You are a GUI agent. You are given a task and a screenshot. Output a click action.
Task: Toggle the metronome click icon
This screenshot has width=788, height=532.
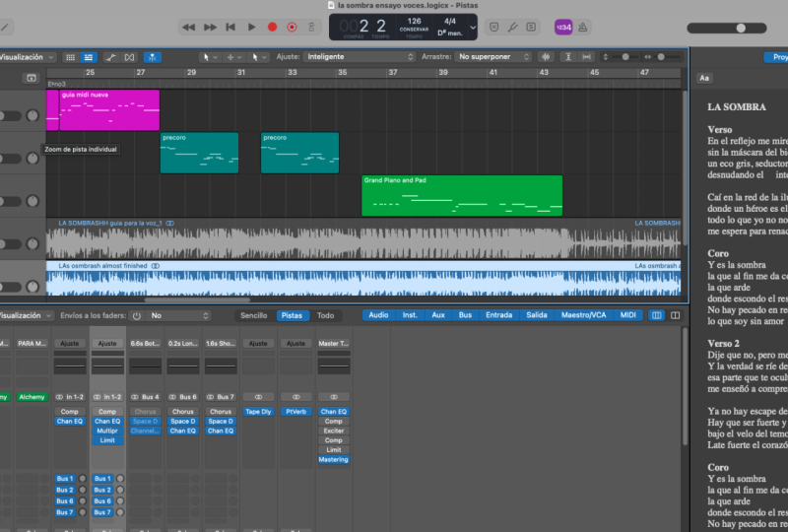click(x=583, y=28)
